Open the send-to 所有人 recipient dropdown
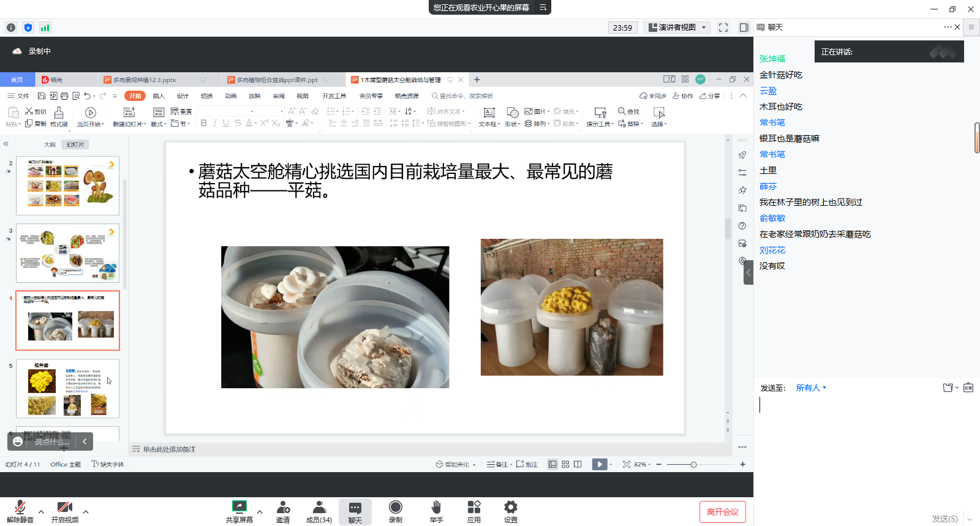Viewport: 980px width, 526px height. 811,388
